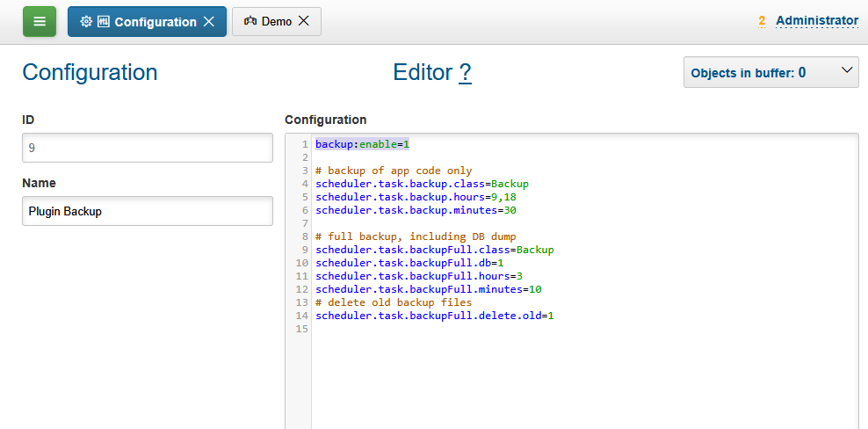Expand the Objects in buffer dropdown
Viewport: 868px width, 429px height.
[x=770, y=72]
